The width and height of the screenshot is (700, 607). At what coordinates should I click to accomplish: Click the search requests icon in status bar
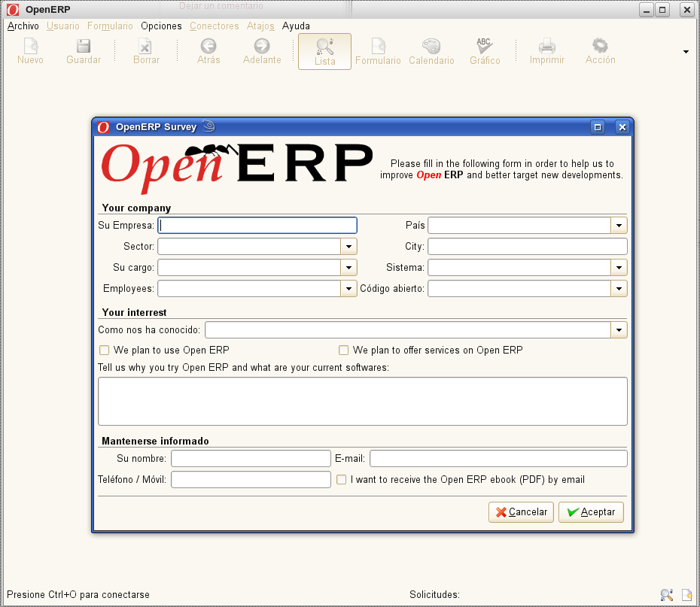click(x=667, y=595)
